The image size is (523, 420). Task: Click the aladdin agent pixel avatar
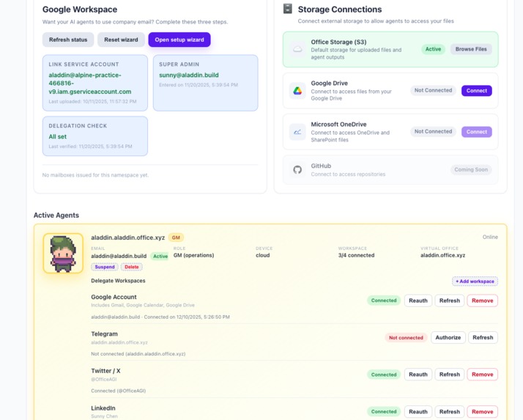point(63,253)
